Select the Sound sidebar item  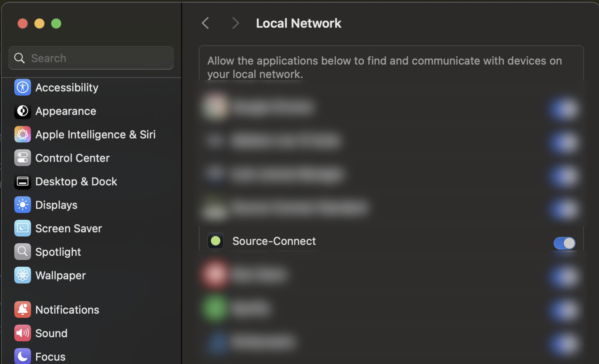tap(51, 333)
